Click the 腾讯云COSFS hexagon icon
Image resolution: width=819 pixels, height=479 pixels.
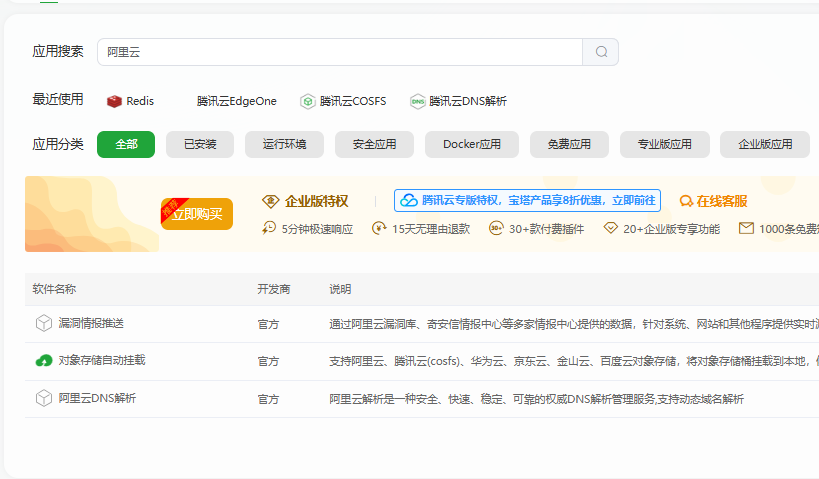308,101
